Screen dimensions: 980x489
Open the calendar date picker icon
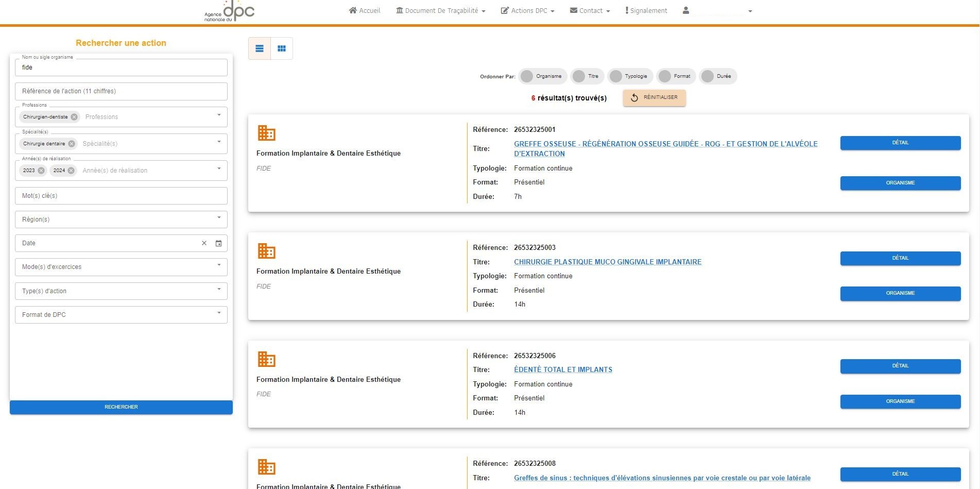coord(218,243)
